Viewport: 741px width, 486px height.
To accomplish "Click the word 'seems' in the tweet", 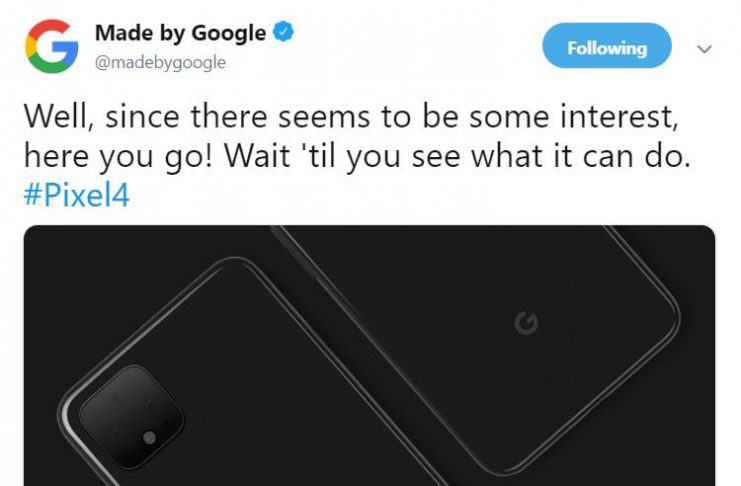I will click(x=324, y=118).
